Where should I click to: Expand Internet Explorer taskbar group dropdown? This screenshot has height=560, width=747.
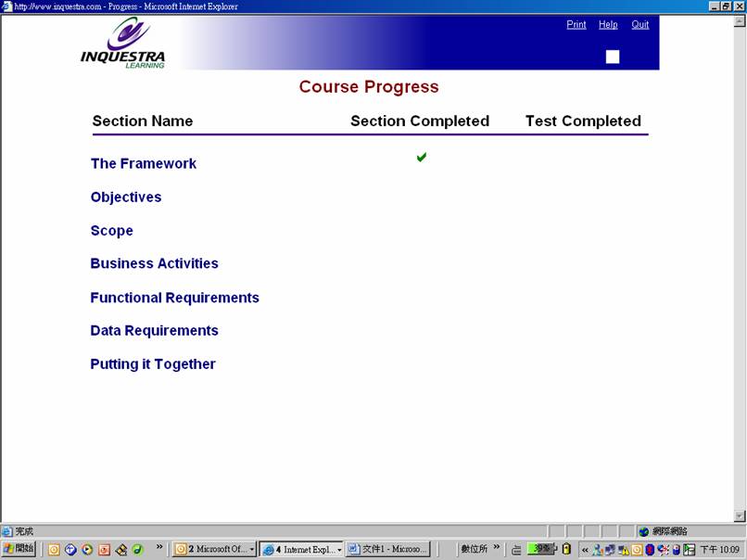[338, 550]
